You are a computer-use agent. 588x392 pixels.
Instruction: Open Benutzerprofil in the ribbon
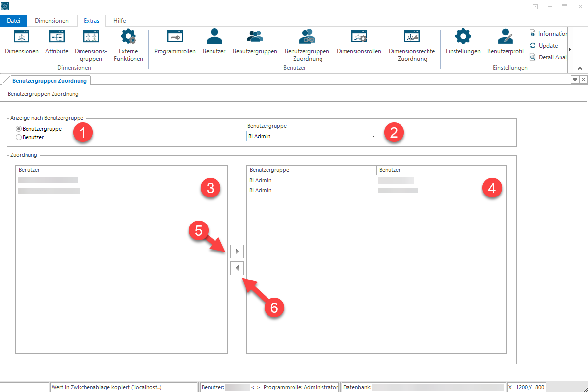[505, 41]
